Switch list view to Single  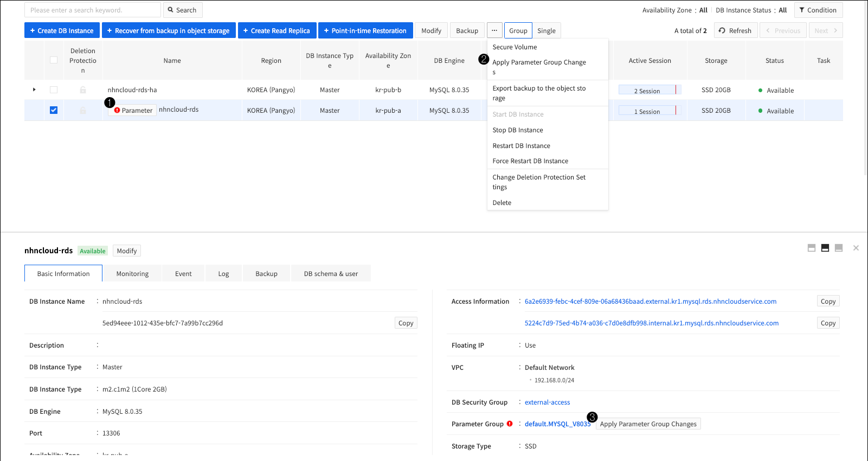(x=546, y=30)
